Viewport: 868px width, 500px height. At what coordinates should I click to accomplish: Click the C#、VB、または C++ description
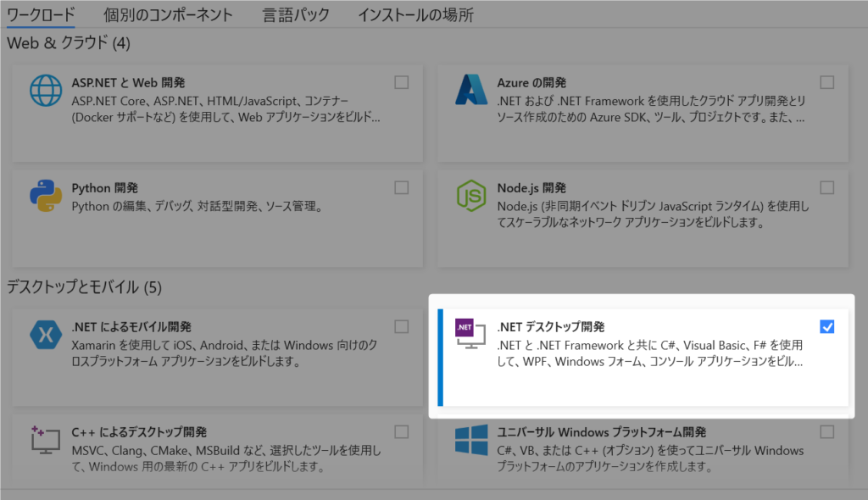tap(650, 458)
